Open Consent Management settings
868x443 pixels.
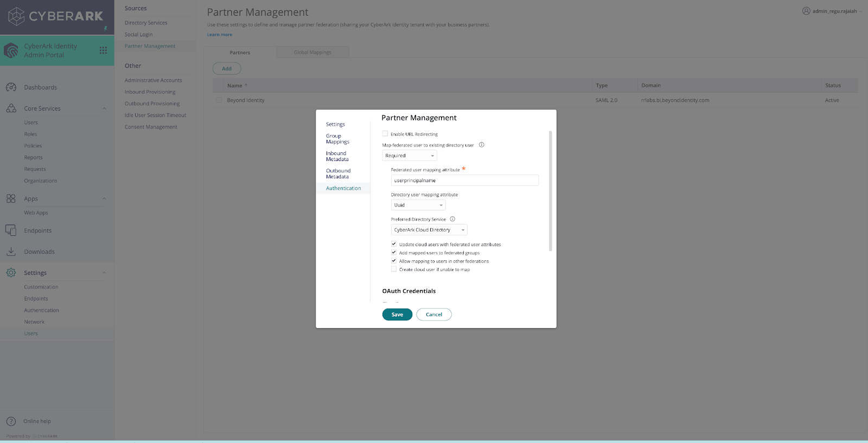[x=151, y=127]
